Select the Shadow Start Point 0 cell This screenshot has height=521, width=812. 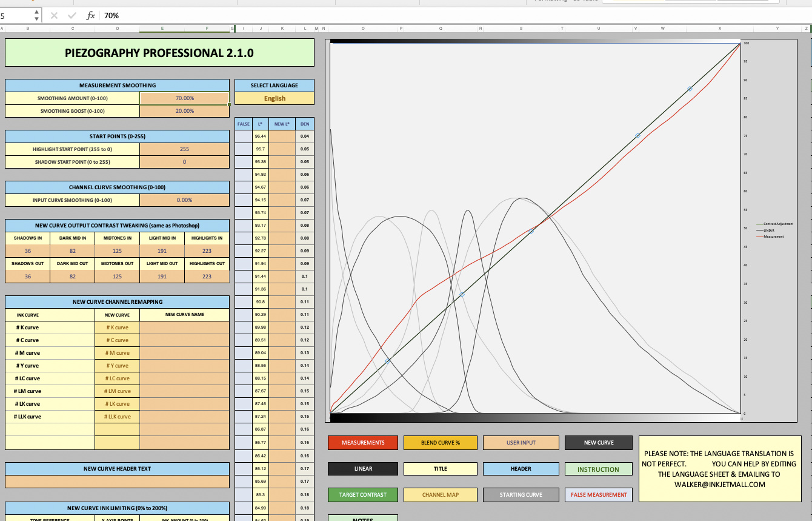[184, 162]
